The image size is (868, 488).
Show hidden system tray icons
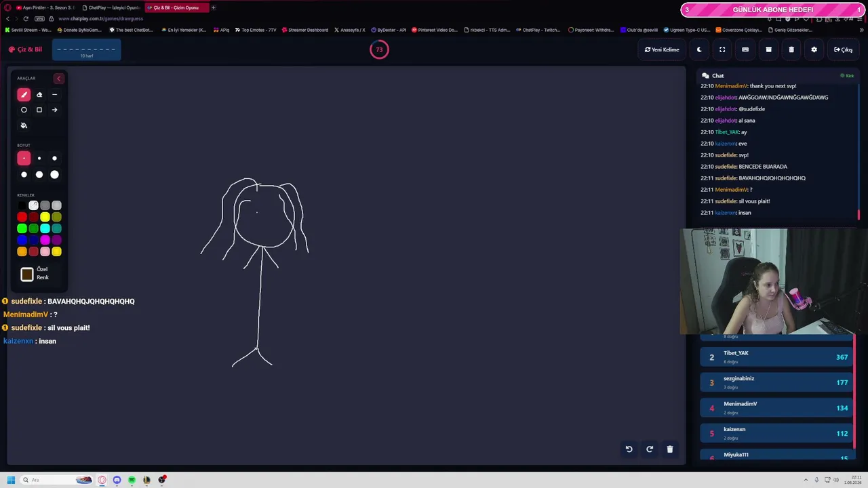806,480
